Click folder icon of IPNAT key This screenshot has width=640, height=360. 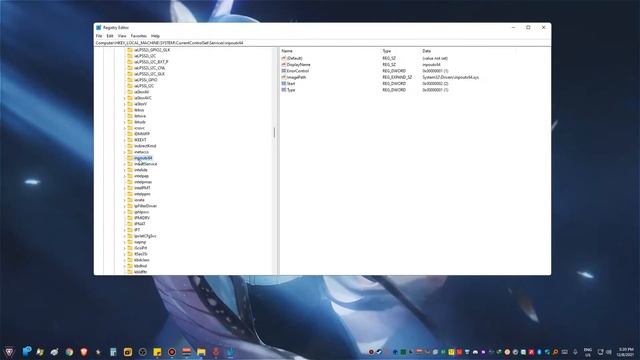[x=130, y=224]
